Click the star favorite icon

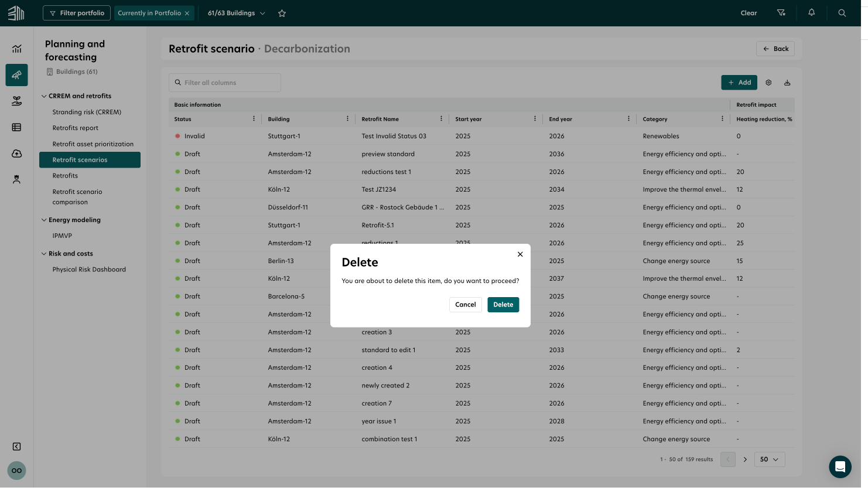pos(282,13)
